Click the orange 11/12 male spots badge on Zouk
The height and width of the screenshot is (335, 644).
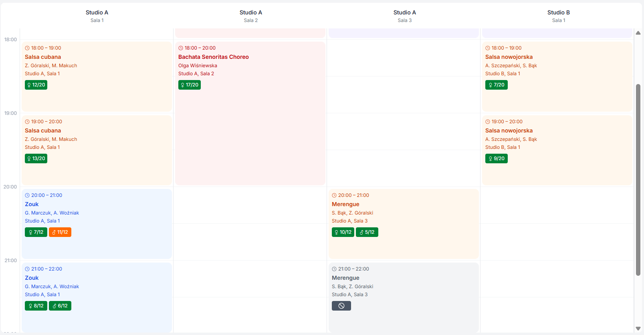(60, 232)
